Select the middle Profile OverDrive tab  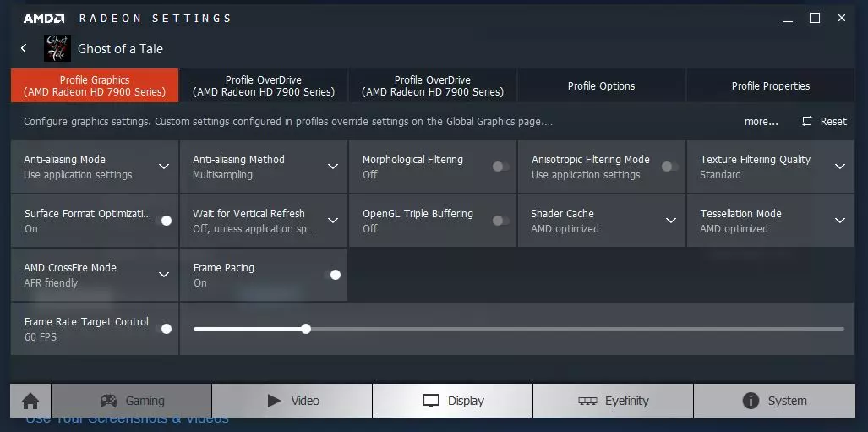tap(433, 86)
